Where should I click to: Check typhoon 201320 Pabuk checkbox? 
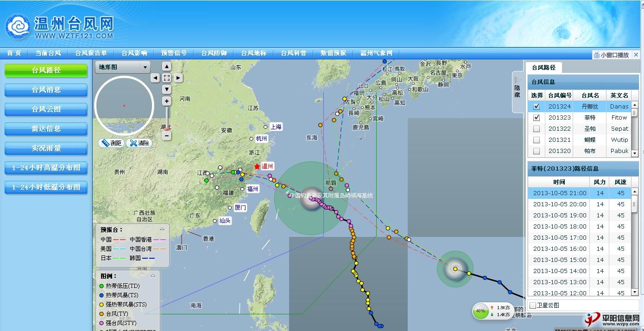537,151
